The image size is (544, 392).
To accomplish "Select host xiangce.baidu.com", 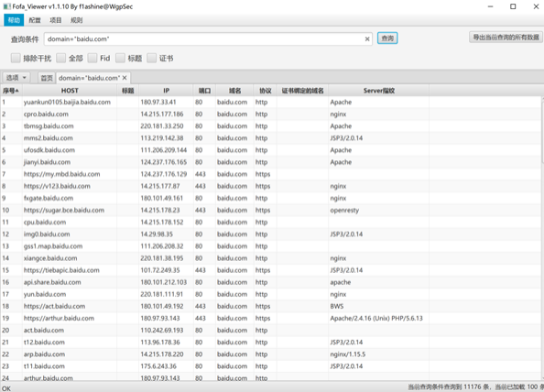I will (50, 258).
